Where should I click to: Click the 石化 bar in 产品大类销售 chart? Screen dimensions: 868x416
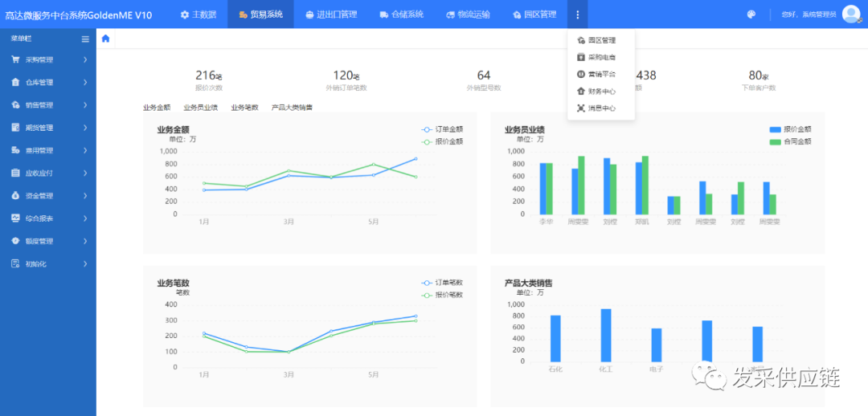[x=555, y=339]
